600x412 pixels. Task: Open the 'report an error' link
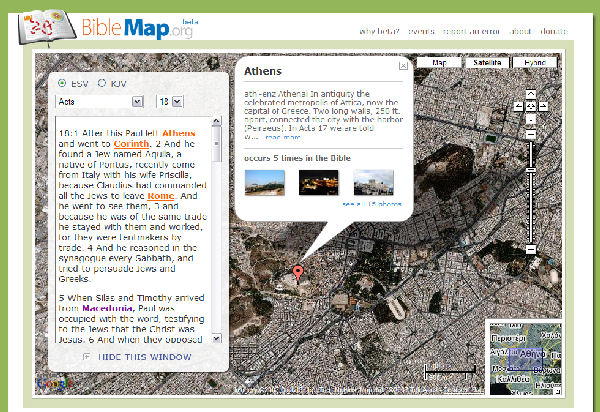click(471, 31)
